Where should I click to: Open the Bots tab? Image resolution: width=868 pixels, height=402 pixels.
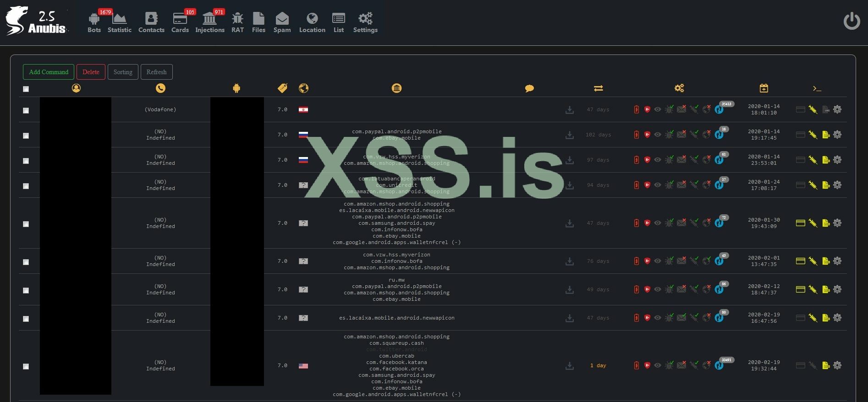(94, 22)
